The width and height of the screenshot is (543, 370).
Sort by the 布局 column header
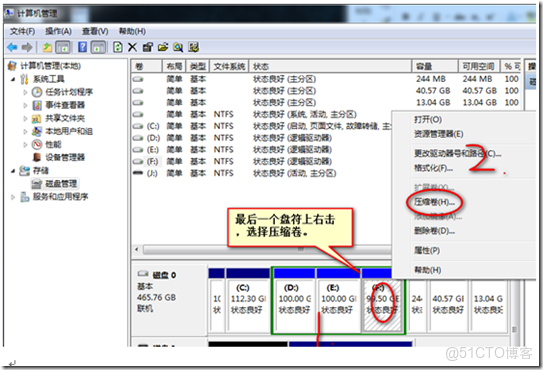(x=174, y=66)
